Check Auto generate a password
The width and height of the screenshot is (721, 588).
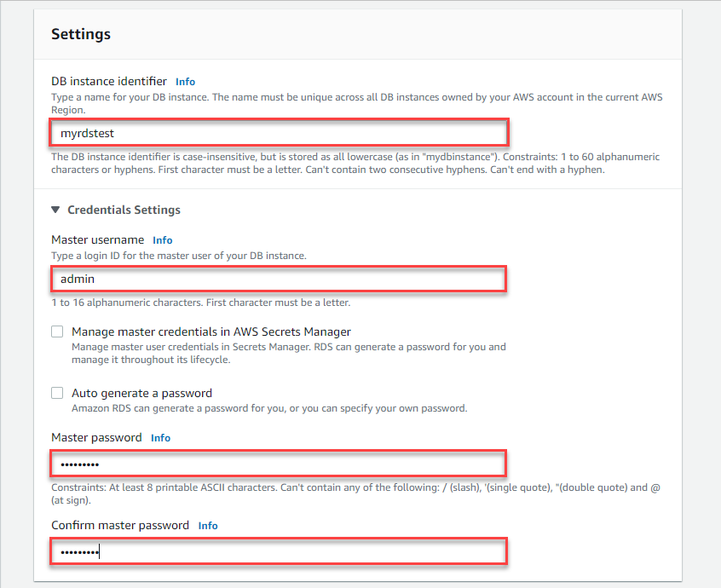click(57, 393)
